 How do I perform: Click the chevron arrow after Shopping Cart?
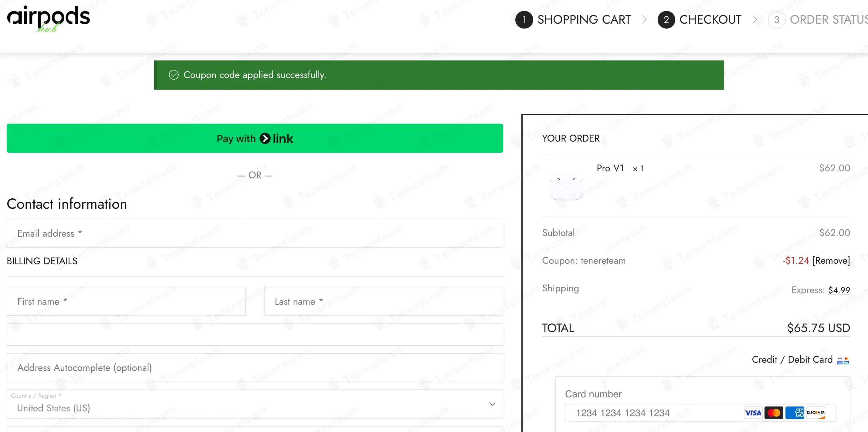644,19
